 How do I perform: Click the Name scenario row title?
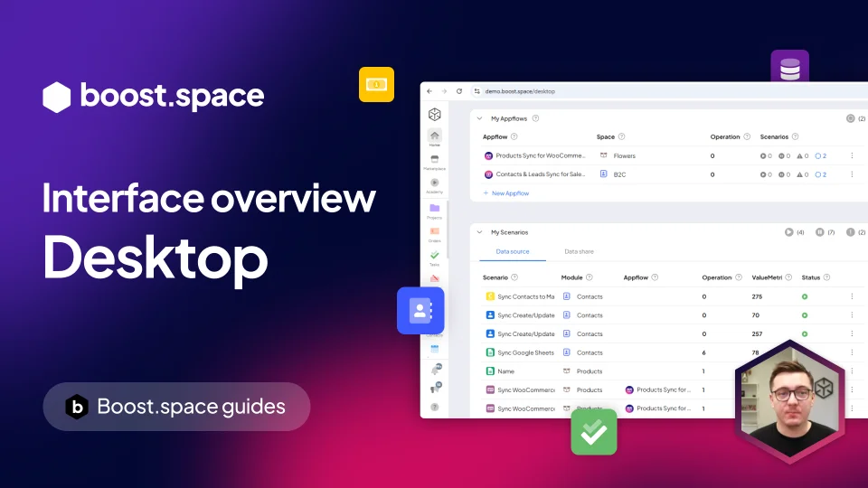(506, 371)
